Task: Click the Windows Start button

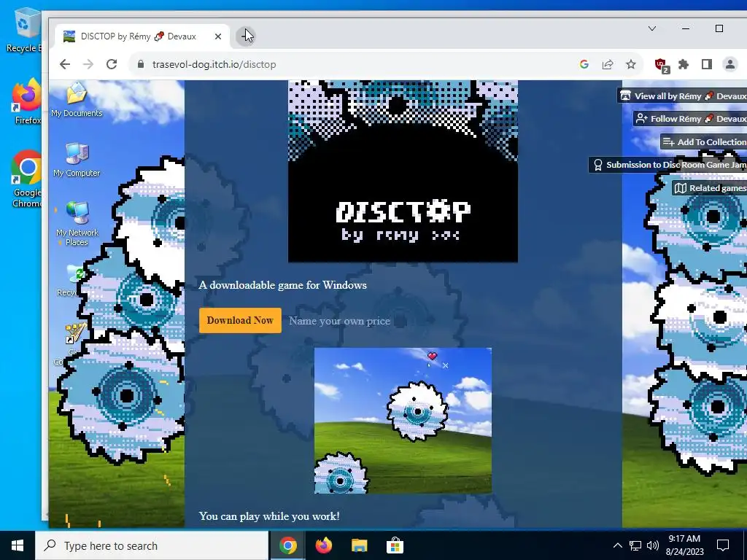Action: click(18, 545)
